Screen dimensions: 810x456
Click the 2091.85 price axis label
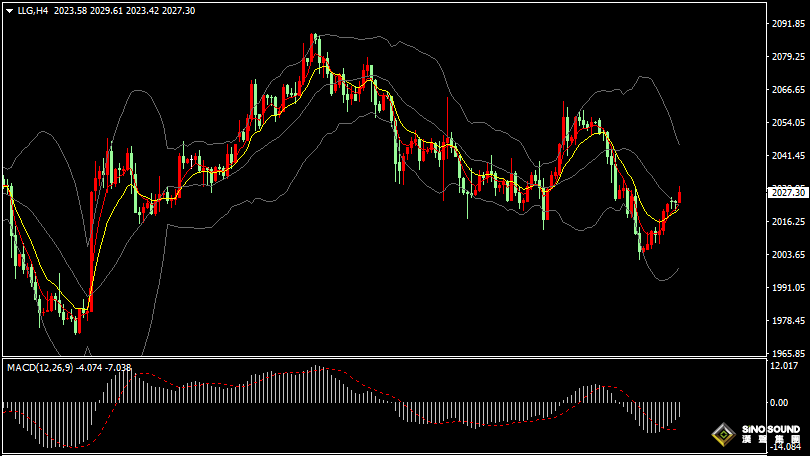click(x=788, y=24)
